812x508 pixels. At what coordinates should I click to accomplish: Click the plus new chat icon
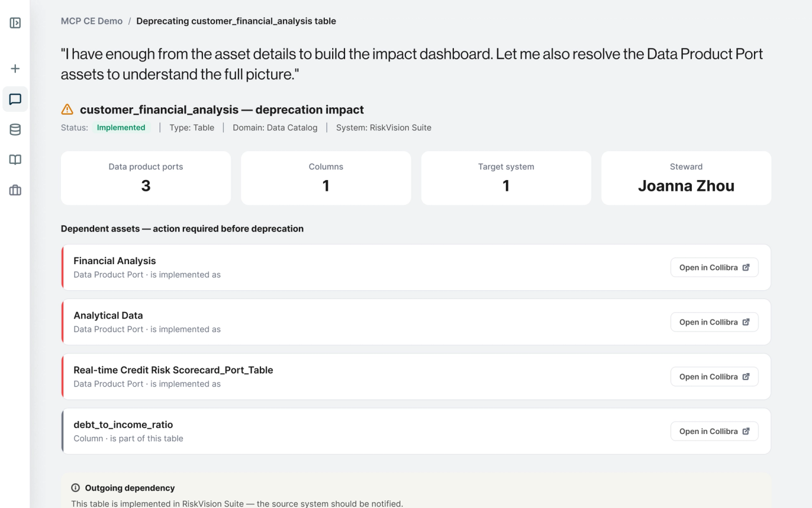pyautogui.click(x=15, y=69)
